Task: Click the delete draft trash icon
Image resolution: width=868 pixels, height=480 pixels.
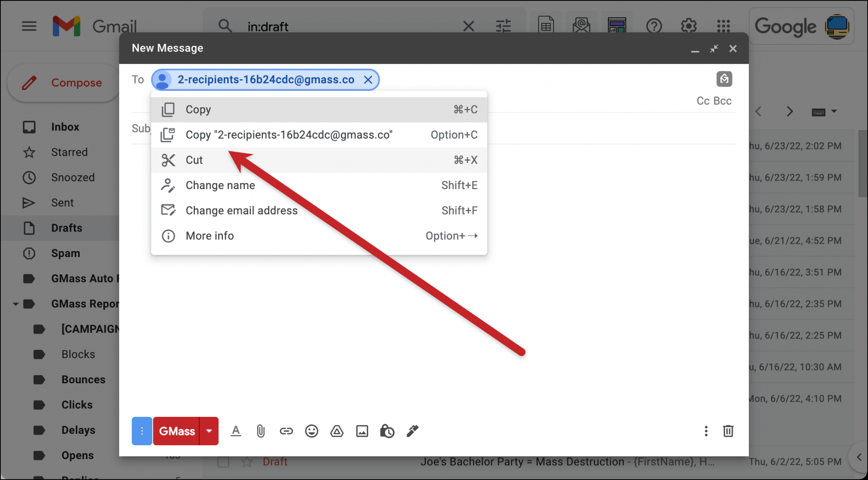Action: 728,431
